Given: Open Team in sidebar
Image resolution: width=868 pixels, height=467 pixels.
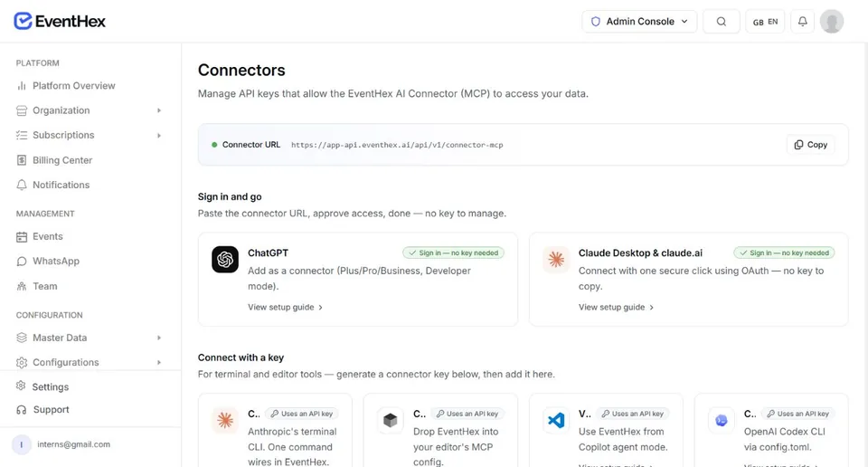Looking at the screenshot, I should click(45, 286).
